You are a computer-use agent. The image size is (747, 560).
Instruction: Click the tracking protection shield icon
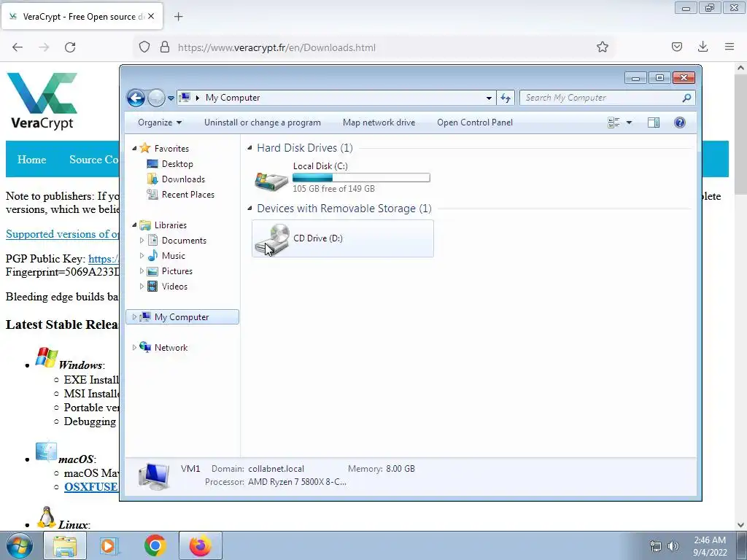(144, 47)
